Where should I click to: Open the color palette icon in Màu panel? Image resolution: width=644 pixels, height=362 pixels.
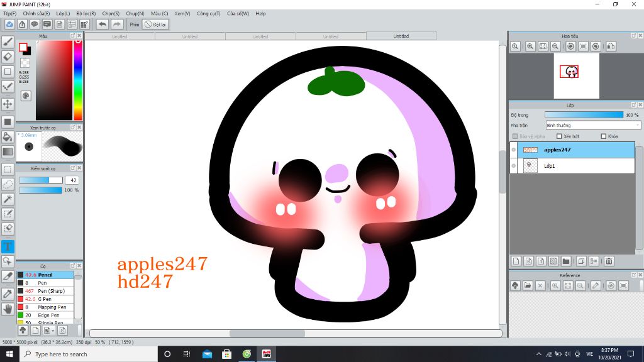point(25,96)
